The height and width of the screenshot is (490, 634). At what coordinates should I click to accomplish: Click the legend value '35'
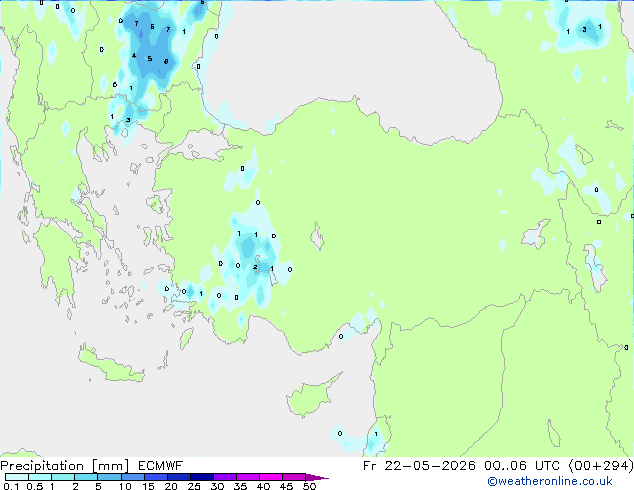[x=240, y=486]
